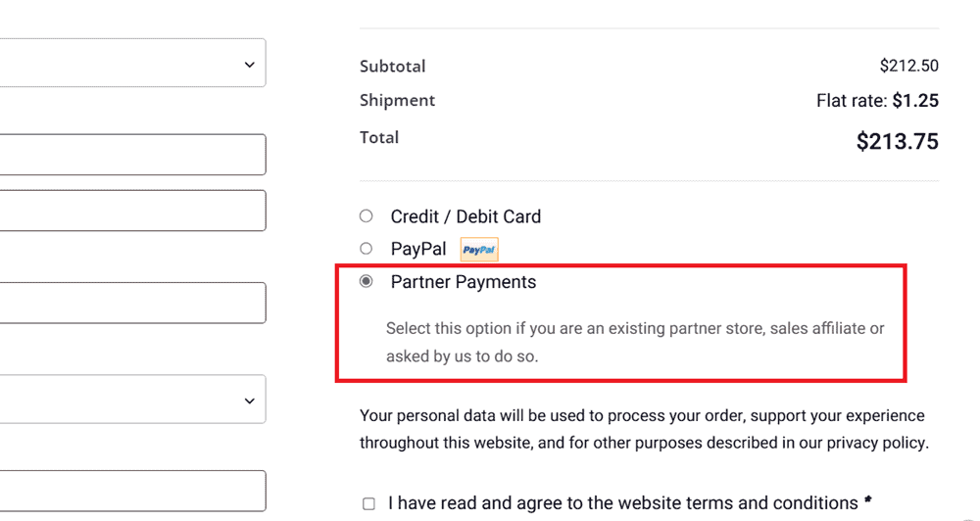Tick the terms and conditions checkbox
Image resolution: width=980 pixels, height=521 pixels.
(368, 504)
